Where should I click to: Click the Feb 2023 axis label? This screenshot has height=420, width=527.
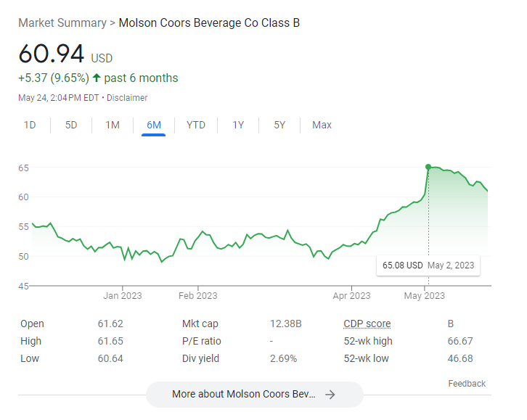pos(198,296)
